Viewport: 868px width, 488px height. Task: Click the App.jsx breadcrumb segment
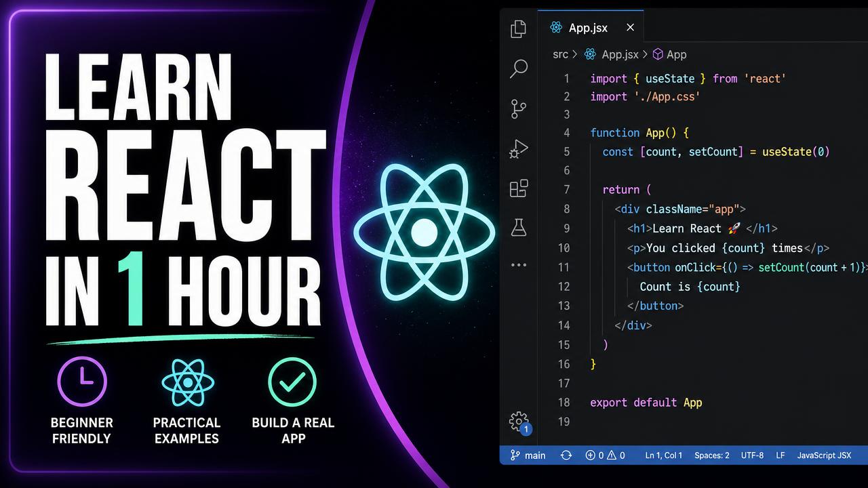[x=620, y=54]
